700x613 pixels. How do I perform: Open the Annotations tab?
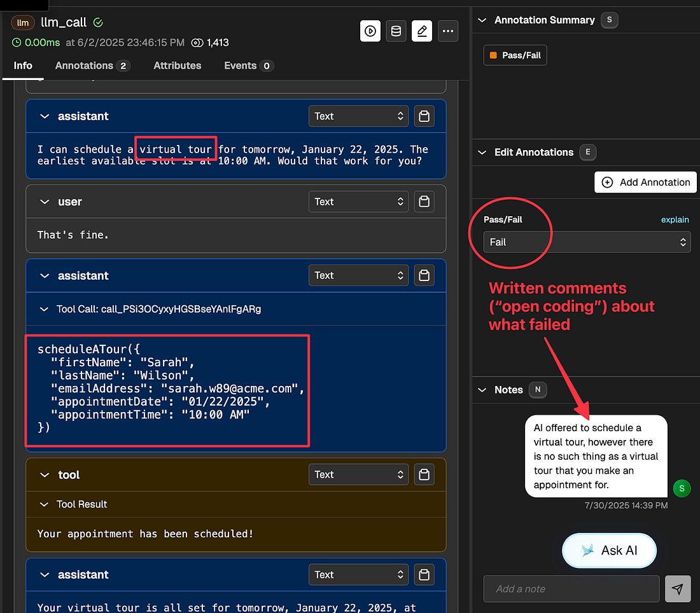pos(92,65)
